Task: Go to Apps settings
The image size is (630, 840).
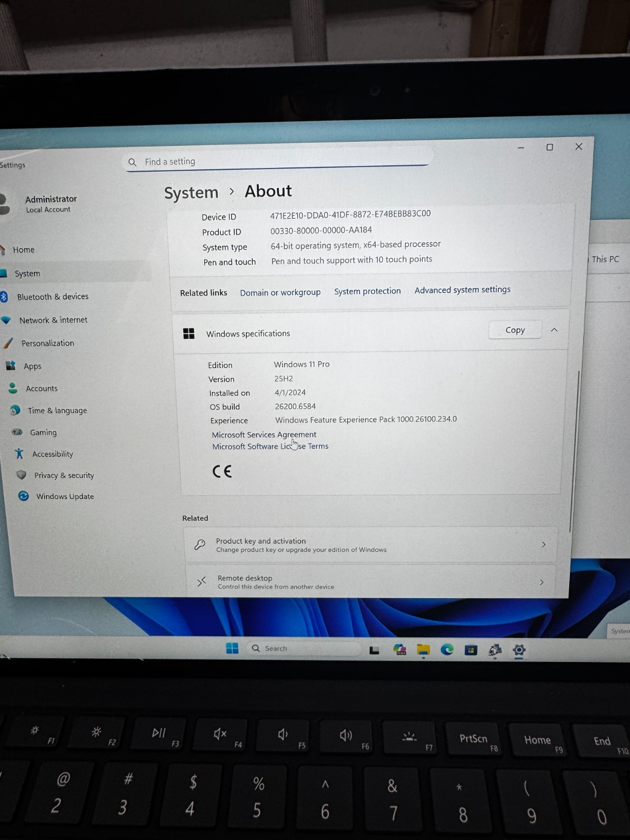Action: (32, 366)
